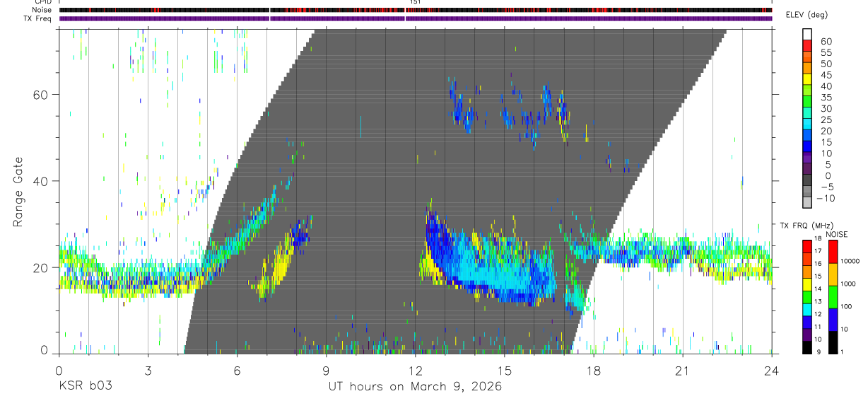Click the black swatch in the NOISE legend
The width and height of the screenshot is (868, 401).
tap(833, 342)
